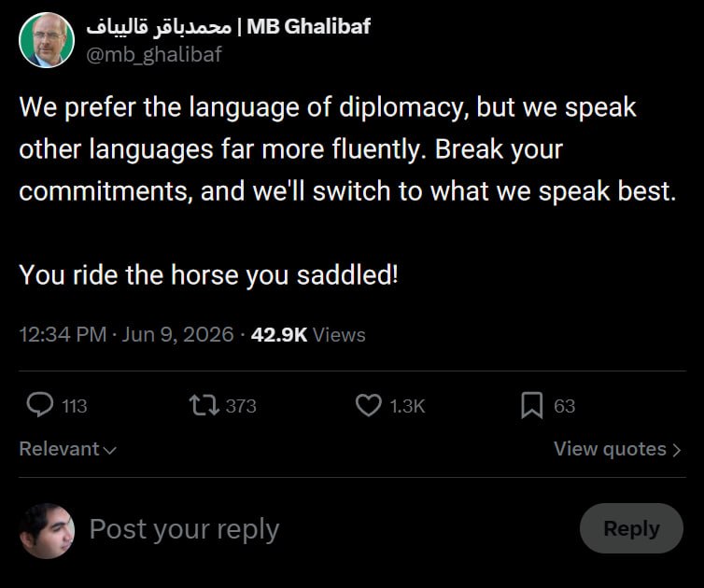Open your own avatar beside reply box
The image size is (704, 588).
(47, 530)
